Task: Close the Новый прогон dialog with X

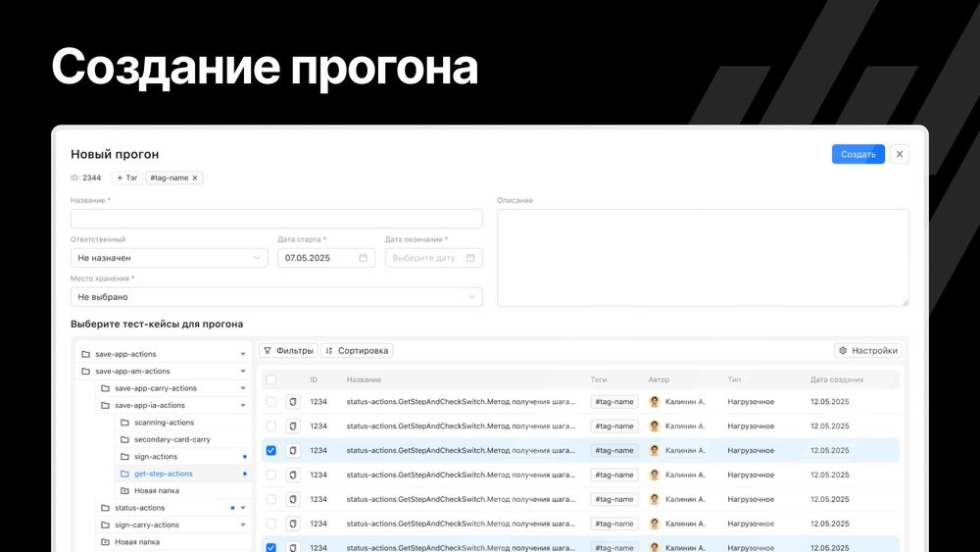Action: 900,154
